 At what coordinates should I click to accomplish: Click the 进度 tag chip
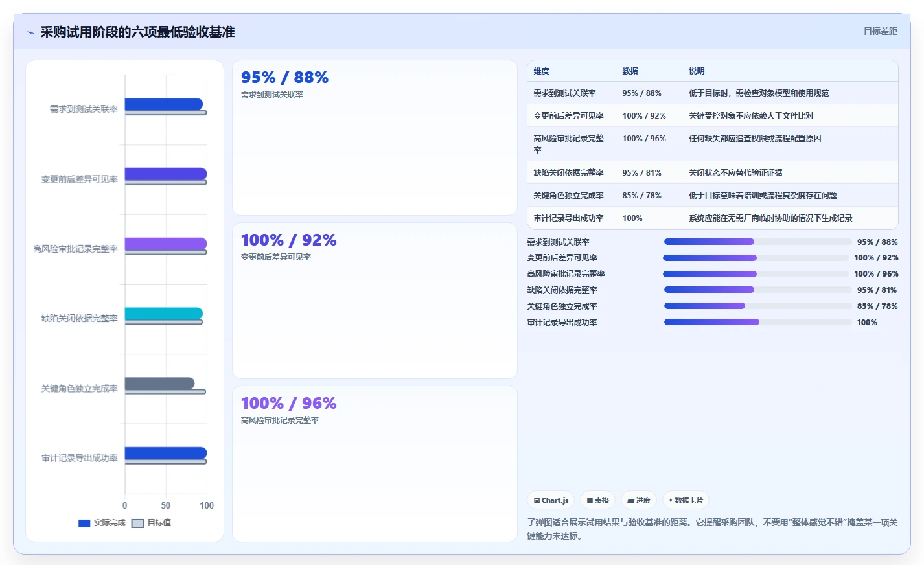(639, 500)
